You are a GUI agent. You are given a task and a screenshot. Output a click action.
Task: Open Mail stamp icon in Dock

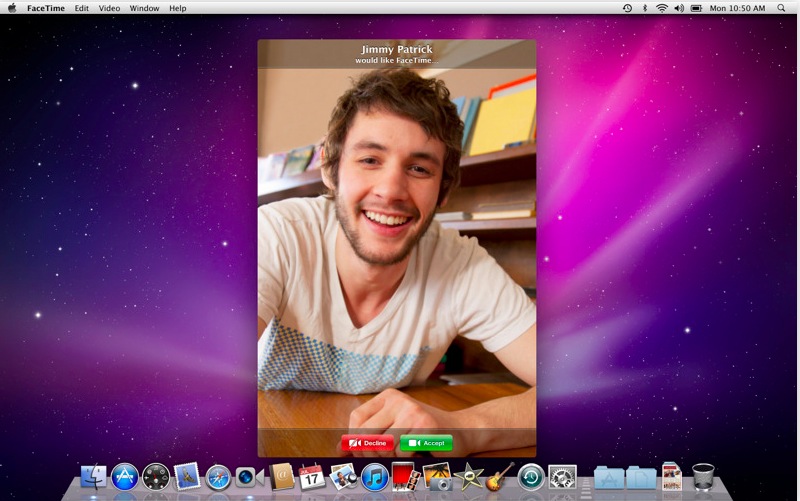187,477
